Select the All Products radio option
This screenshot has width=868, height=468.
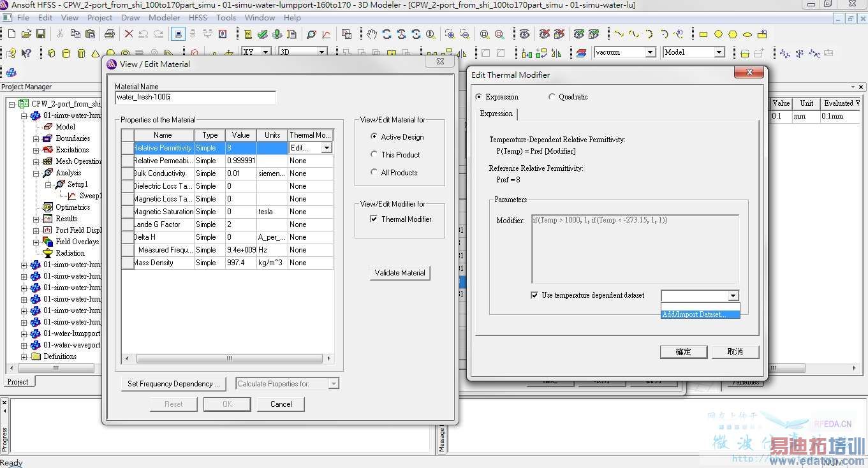click(x=374, y=172)
